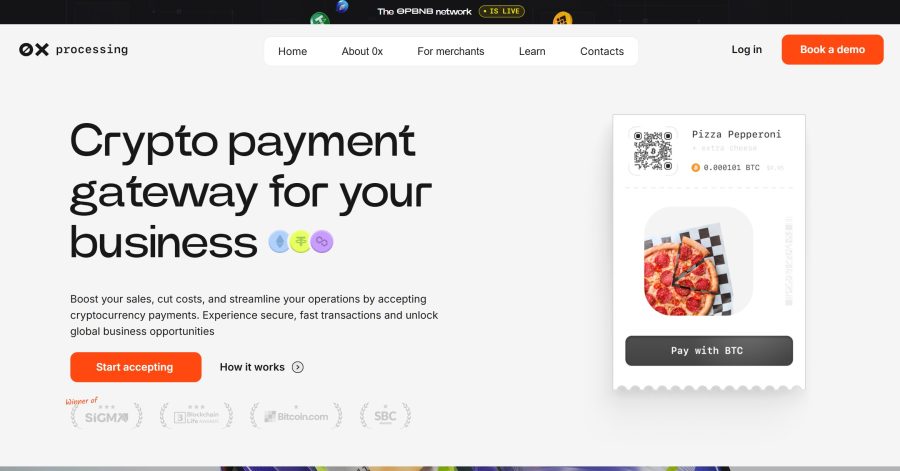This screenshot has height=471, width=900.
Task: Click the SiGMA award badge
Action: tap(106, 415)
